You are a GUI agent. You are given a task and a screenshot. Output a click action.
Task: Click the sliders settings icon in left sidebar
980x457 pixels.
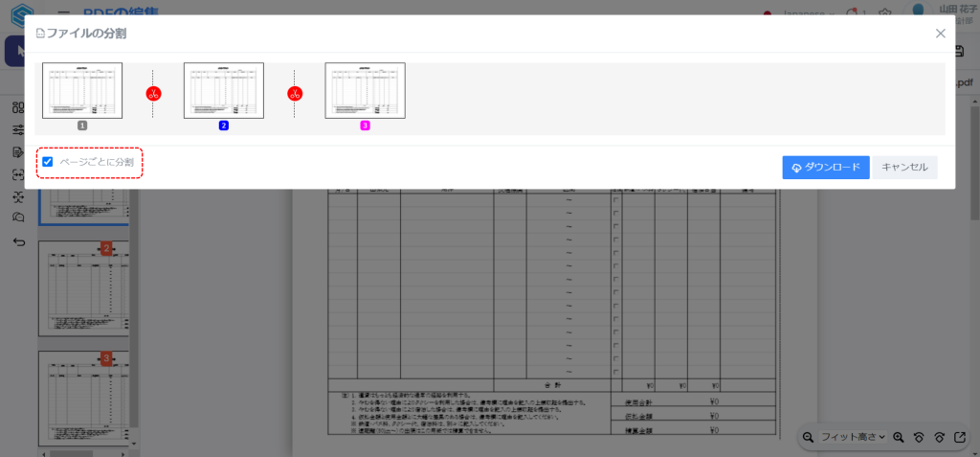tap(18, 130)
